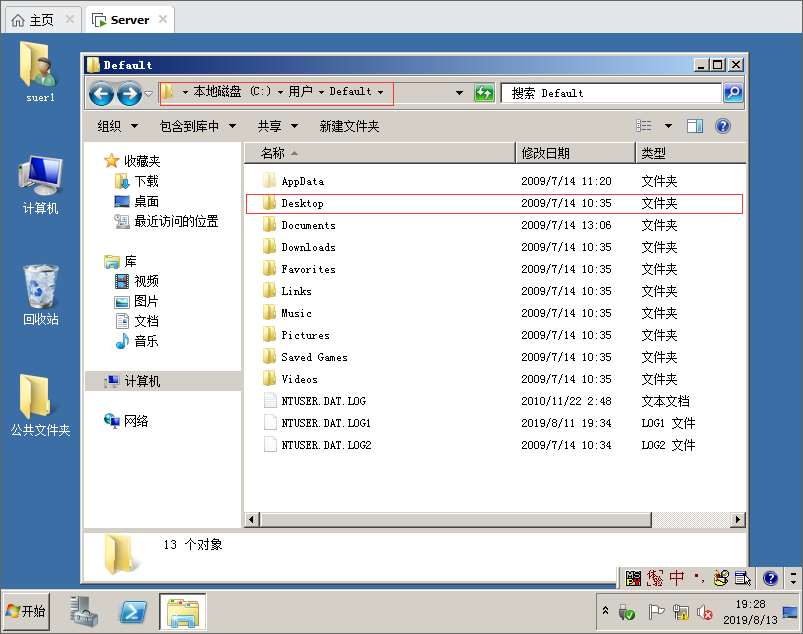Select the Desktop folder in file list
The width and height of the screenshot is (803, 634).
click(x=302, y=203)
